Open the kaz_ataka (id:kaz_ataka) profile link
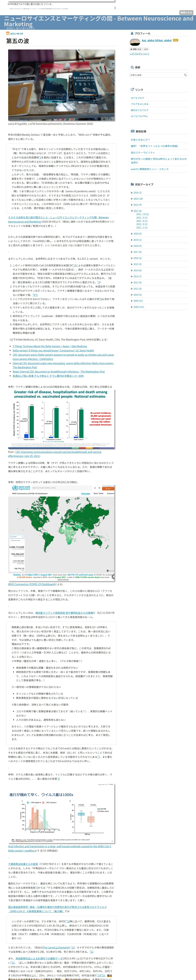196x980 pixels. [x=157, y=40]
